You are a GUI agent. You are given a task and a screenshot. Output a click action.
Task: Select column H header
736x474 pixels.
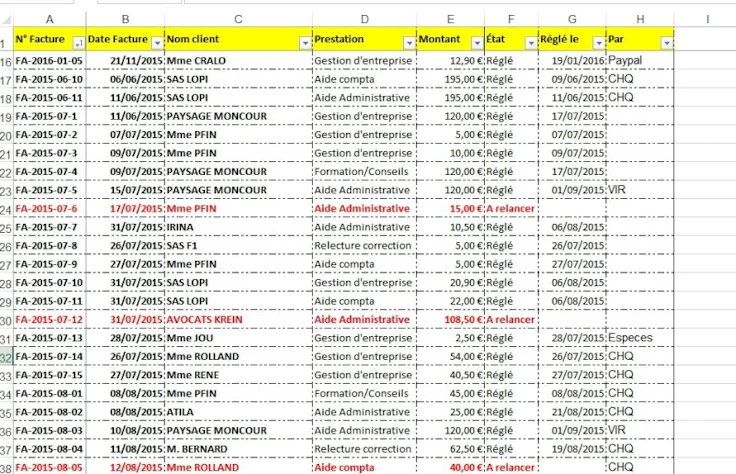640,19
